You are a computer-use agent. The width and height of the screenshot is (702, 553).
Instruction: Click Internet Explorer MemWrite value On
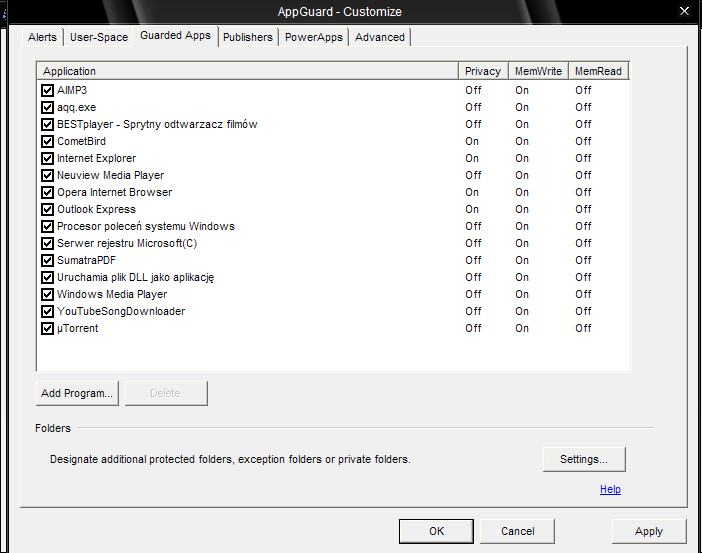522,159
